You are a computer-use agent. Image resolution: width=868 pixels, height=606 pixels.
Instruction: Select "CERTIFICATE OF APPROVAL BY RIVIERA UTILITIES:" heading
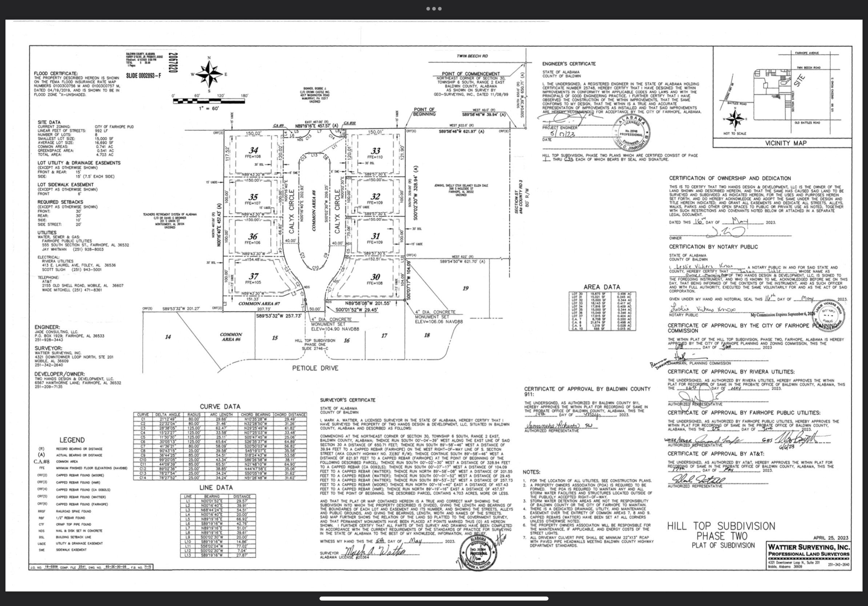731,372
